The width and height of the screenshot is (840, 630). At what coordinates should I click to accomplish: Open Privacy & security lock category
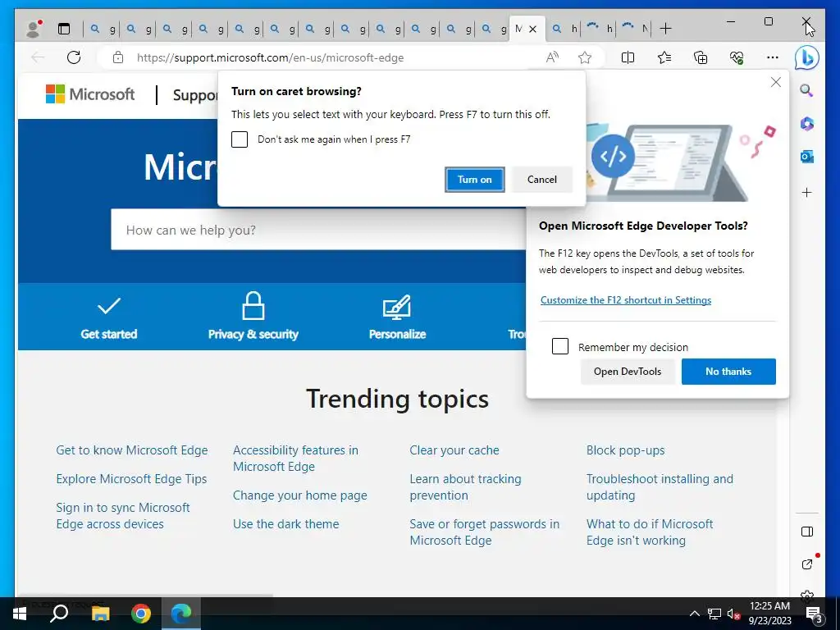pyautogui.click(x=253, y=317)
